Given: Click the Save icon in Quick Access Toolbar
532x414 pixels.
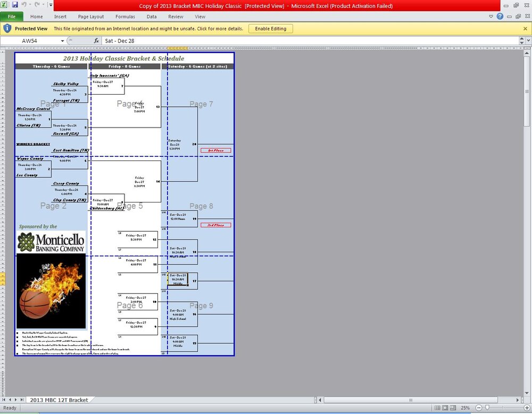Looking at the screenshot, I should click(15, 5).
